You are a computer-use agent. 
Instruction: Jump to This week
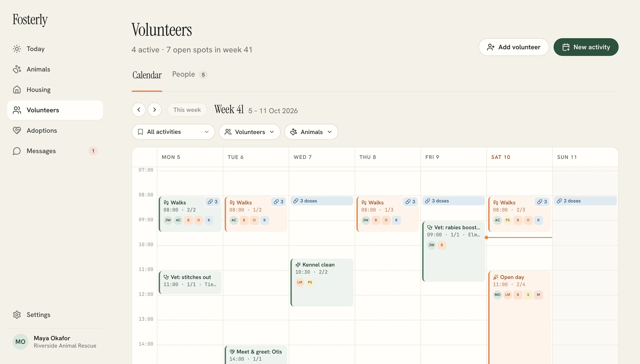pyautogui.click(x=187, y=110)
